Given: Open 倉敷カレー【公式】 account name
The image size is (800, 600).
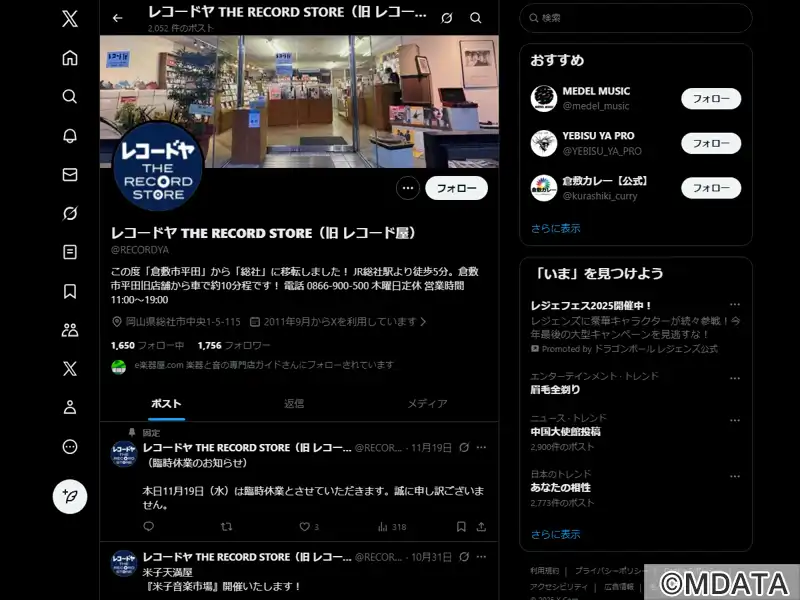Looking at the screenshot, I should coord(606,181).
